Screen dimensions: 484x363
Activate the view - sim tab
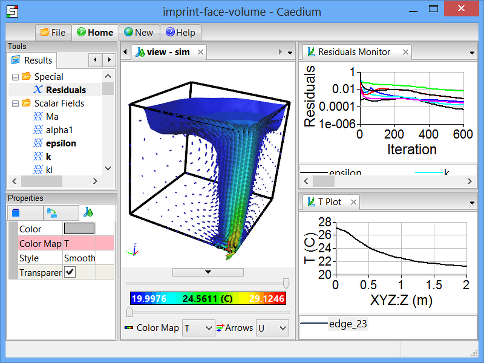point(169,52)
